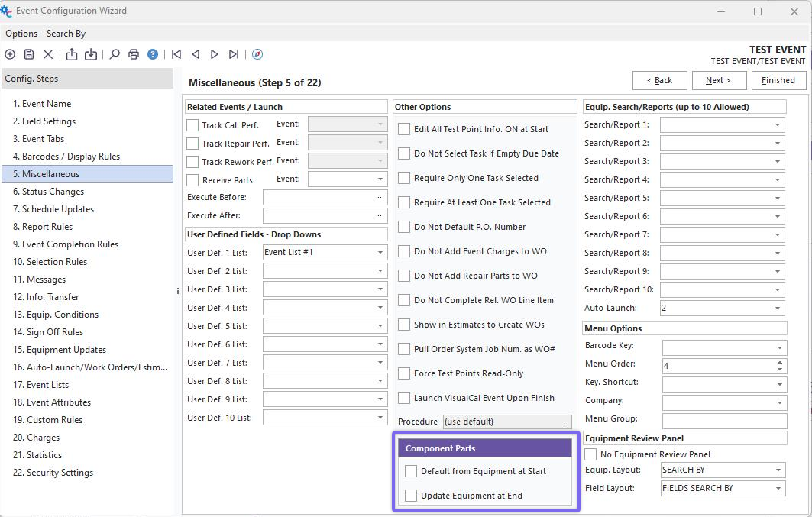812x517 pixels.
Task: Click the magnifier search icon in toolbar
Action: 115,54
